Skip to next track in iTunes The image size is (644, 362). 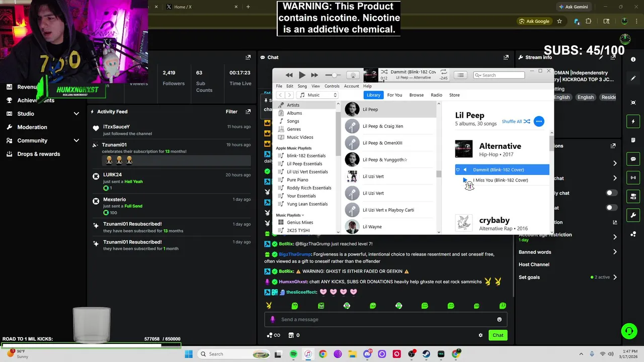tap(314, 75)
